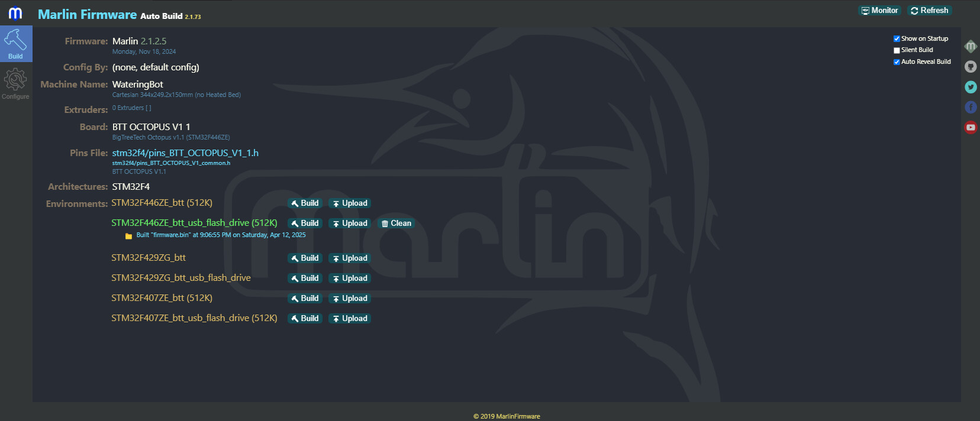Build STM32F407ZE_btt_usb_flash_drive environment
The image size is (980, 421).
click(305, 319)
